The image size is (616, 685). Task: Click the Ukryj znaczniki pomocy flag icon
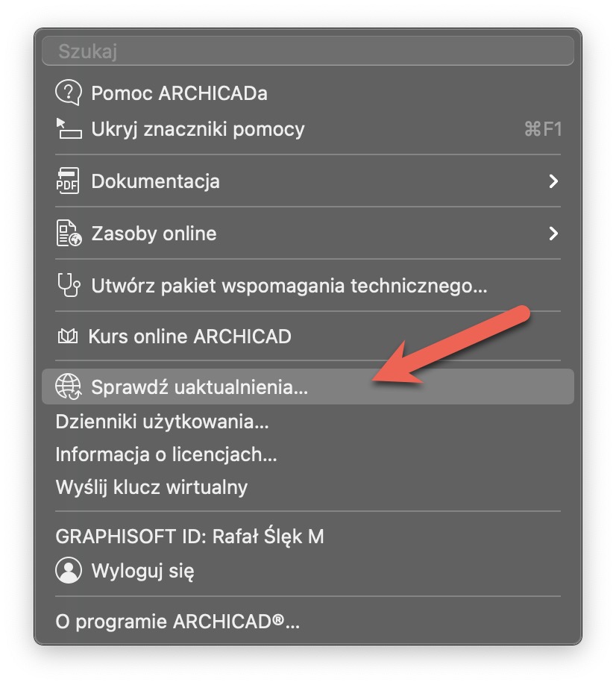point(69,129)
